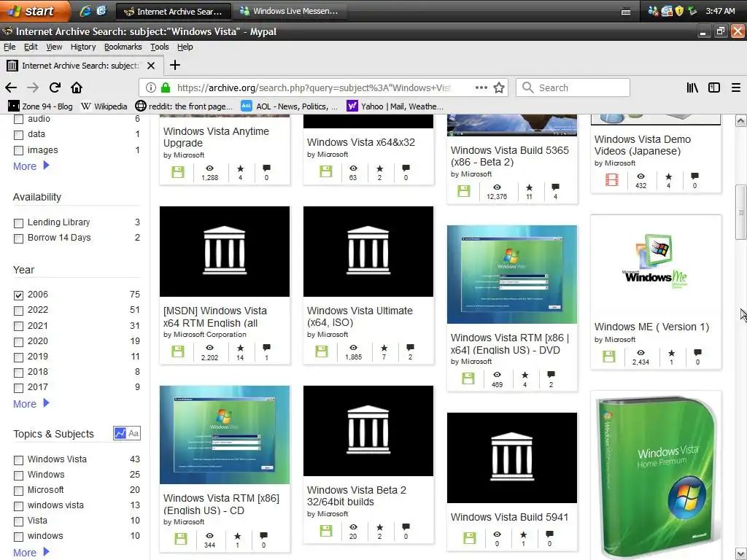
Task: Check the Lending Library availability box
Action: point(18,223)
